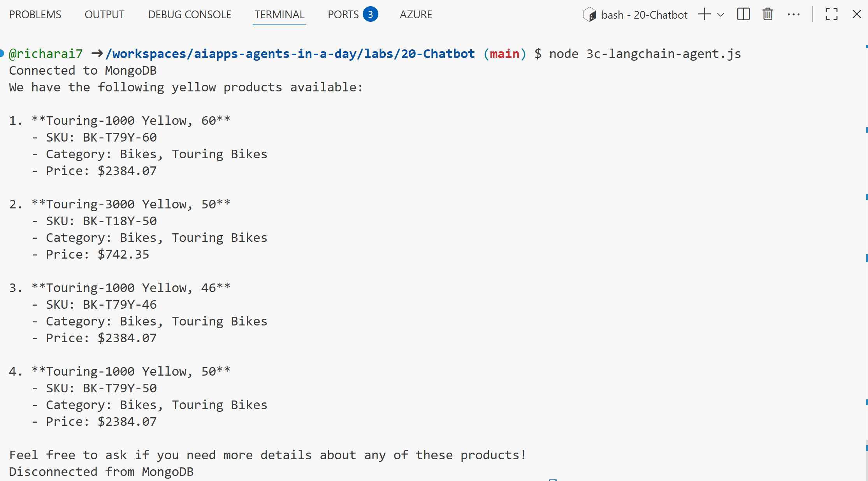
Task: Click the forwarded ports count badge
Action: click(x=370, y=14)
